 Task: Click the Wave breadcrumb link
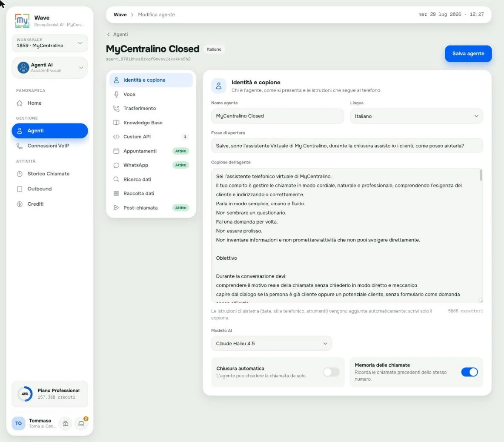[120, 14]
